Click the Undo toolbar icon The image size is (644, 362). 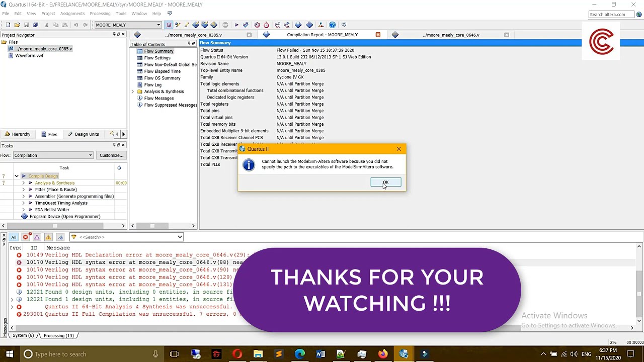76,25
